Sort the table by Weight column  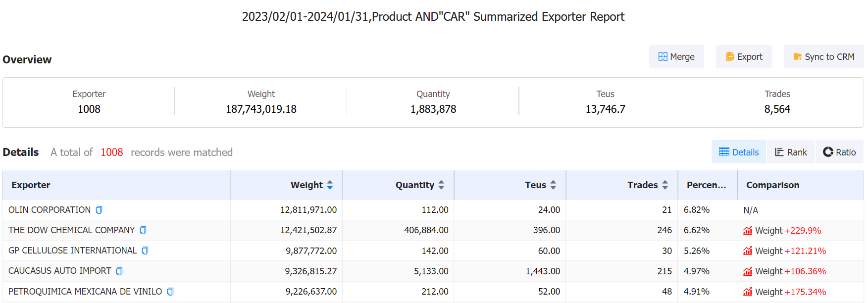pyautogui.click(x=330, y=185)
